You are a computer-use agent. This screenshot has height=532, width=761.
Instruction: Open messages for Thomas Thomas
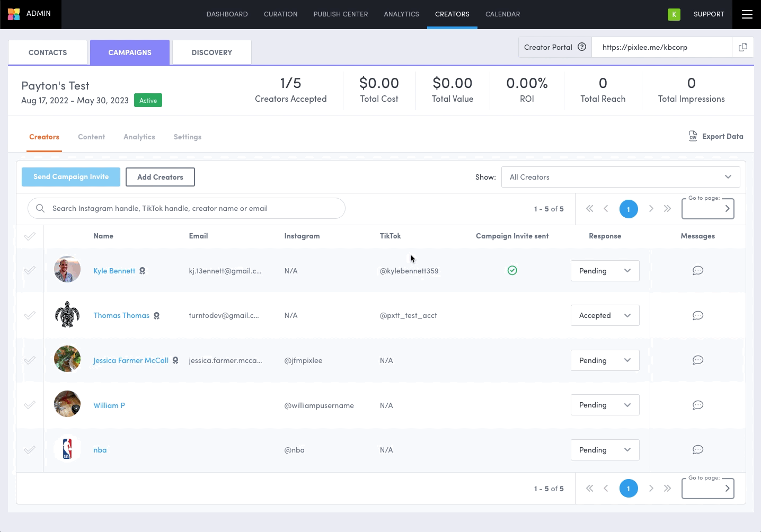[x=697, y=315]
